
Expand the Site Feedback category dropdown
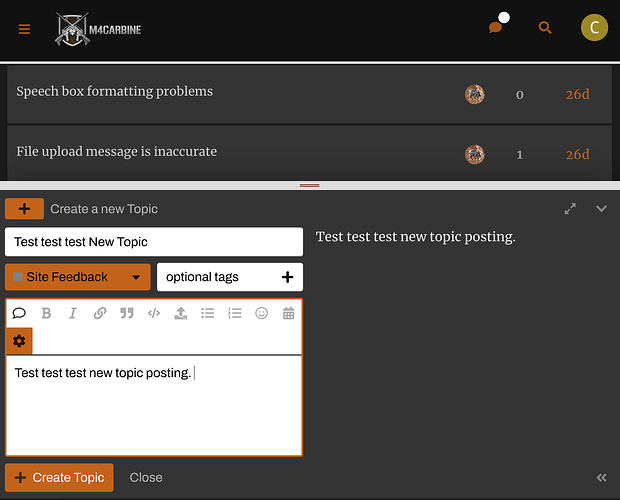(78, 277)
